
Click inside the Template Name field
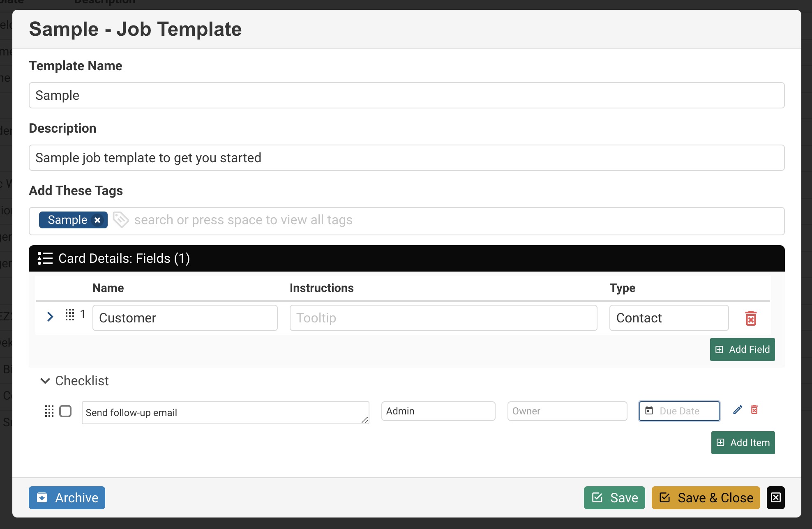(407, 95)
